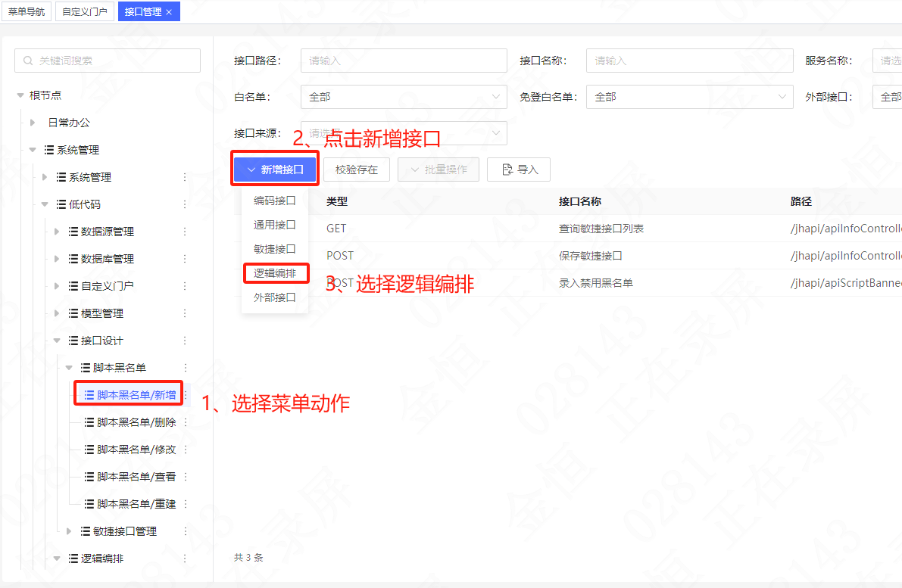The image size is (902, 588).
Task: Select the 脚本黑名单/修改 tree item
Action: (x=136, y=450)
